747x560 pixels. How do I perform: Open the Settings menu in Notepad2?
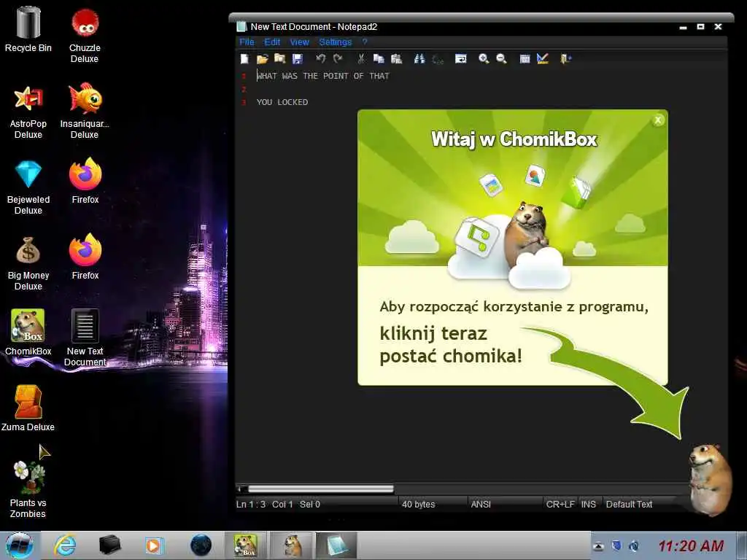tap(336, 42)
